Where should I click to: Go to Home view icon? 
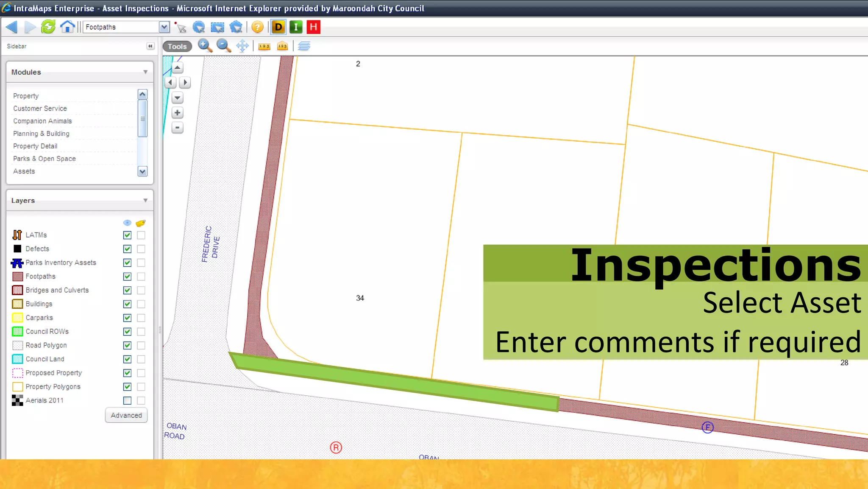pyautogui.click(x=67, y=27)
